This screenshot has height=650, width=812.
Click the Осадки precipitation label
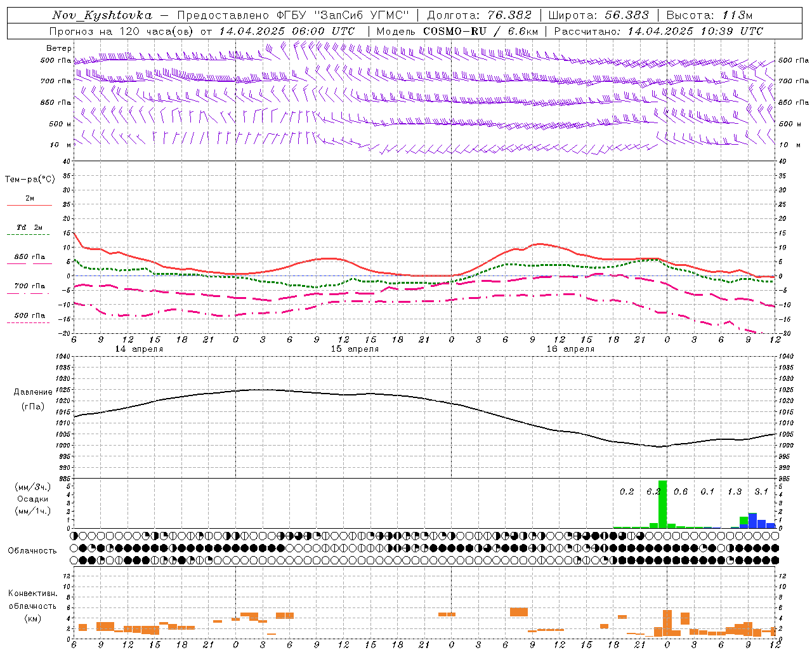pyautogui.click(x=32, y=499)
